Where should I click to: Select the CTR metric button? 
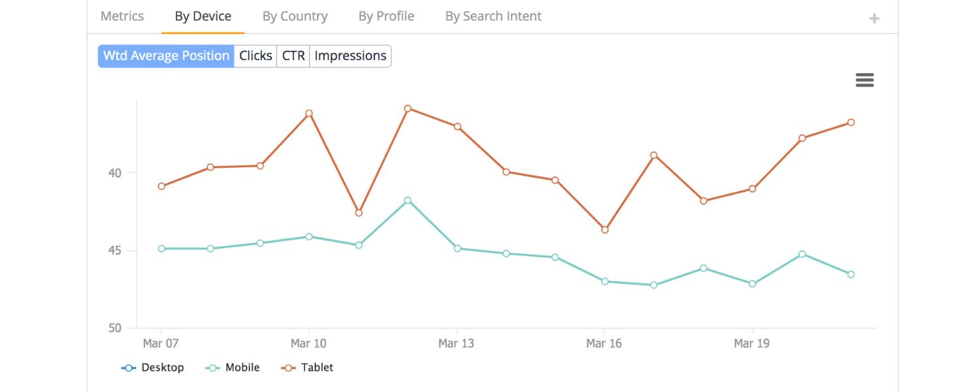point(293,56)
